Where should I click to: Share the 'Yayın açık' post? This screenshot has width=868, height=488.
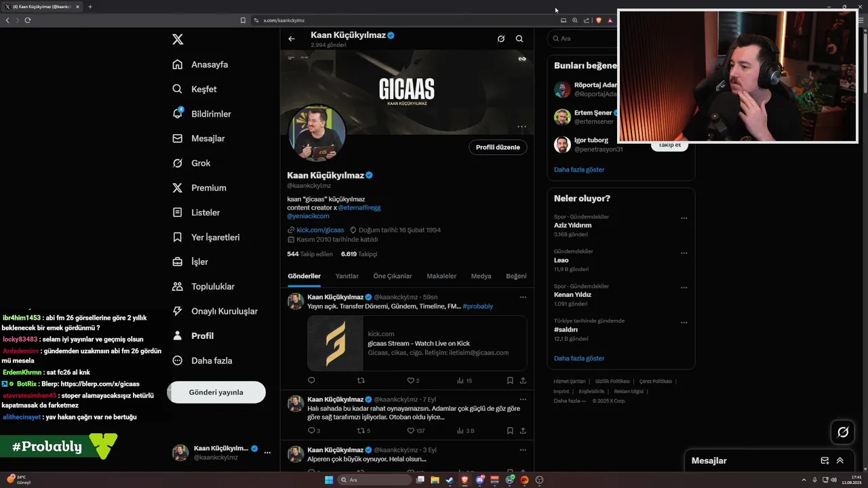click(523, 380)
